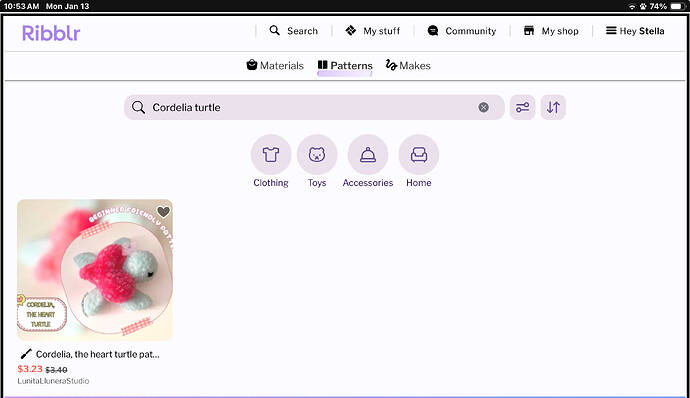Select the Clothing category icon
690x398 pixels.
[271, 155]
